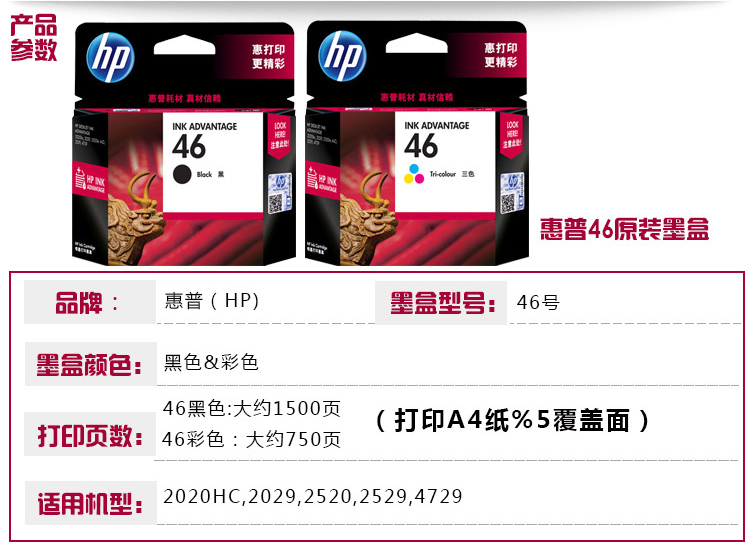Click the HP logo on black cartridge box
The width and height of the screenshot is (750, 547).
[x=110, y=57]
